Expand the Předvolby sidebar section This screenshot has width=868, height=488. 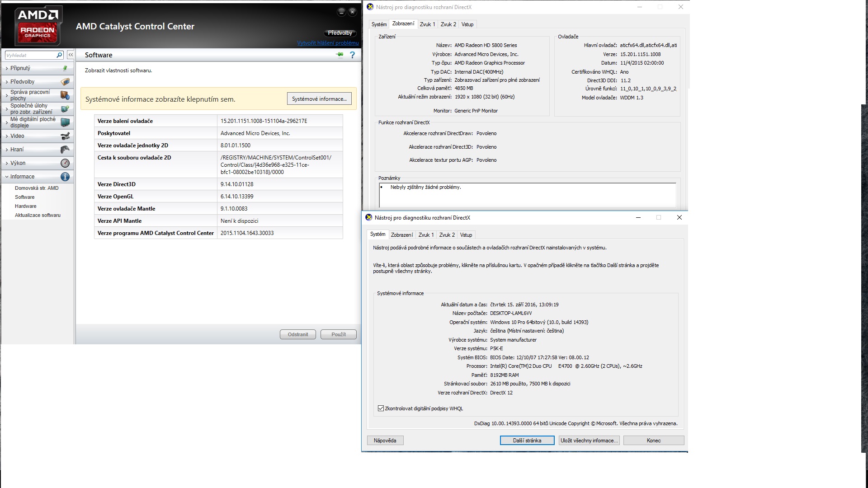point(22,82)
